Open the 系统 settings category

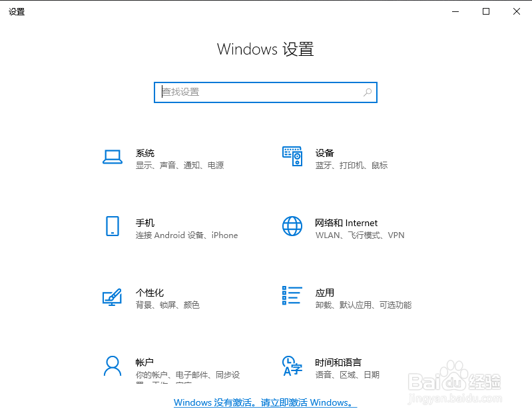pos(145,153)
